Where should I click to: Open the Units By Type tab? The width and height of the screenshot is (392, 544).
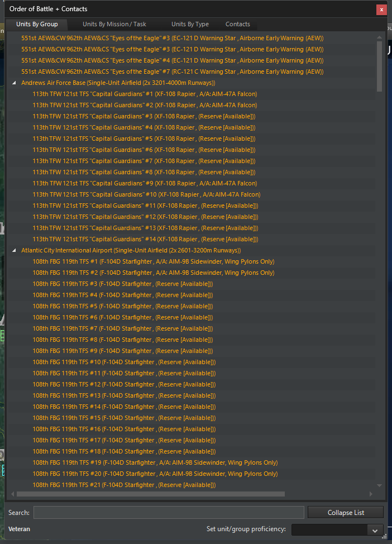(x=190, y=24)
